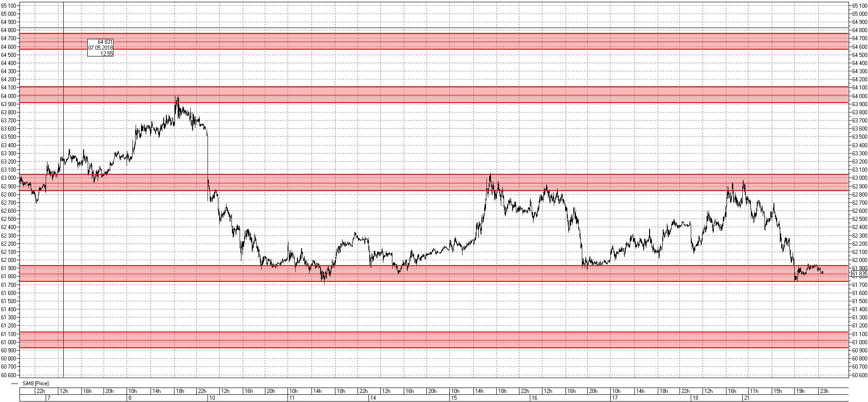The height and width of the screenshot is (402, 868).
Task: Click the 23h hour label
Action: [x=824, y=391]
